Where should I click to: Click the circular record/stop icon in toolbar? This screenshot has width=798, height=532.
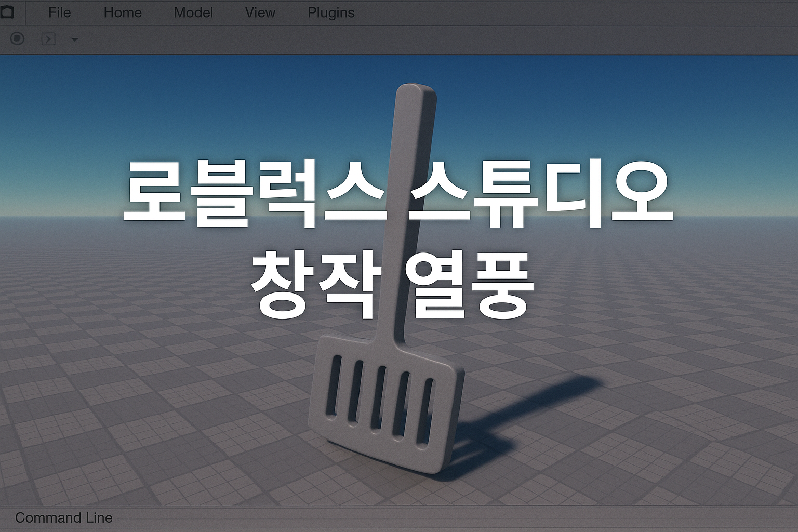coord(17,39)
